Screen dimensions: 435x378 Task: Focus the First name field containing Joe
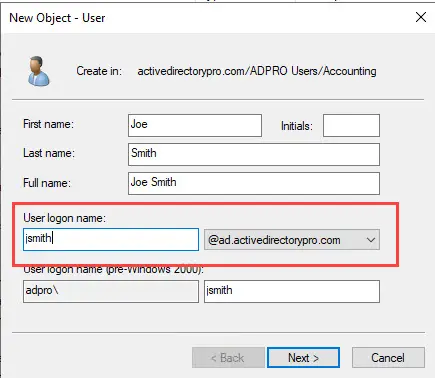(x=195, y=125)
